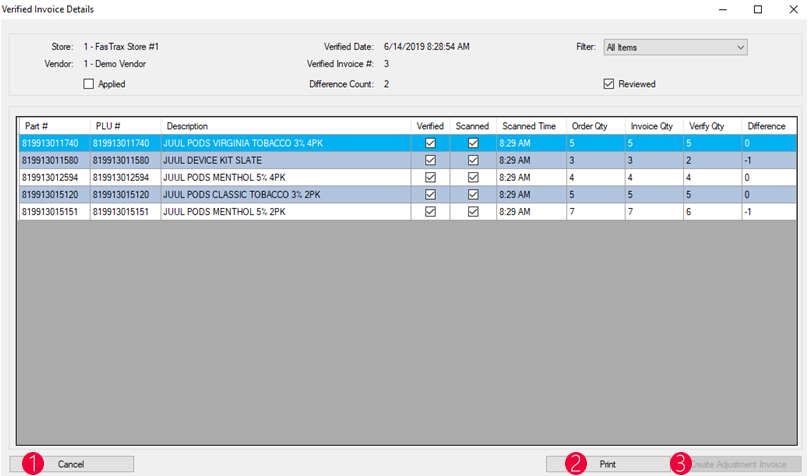Screen dimensions: 810x476
Task: Open the Filter All Items dropdown
Action: pos(675,48)
